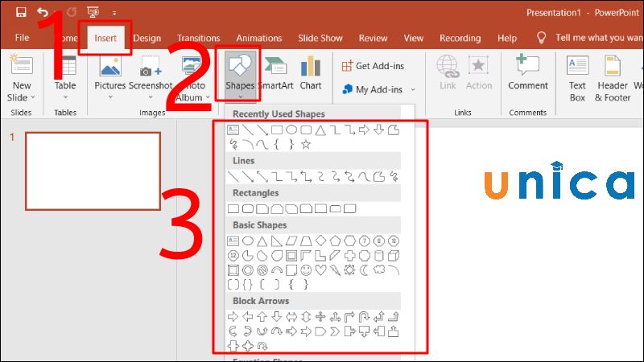644x362 pixels.
Task: Select the hexagon shape
Action: tap(349, 241)
